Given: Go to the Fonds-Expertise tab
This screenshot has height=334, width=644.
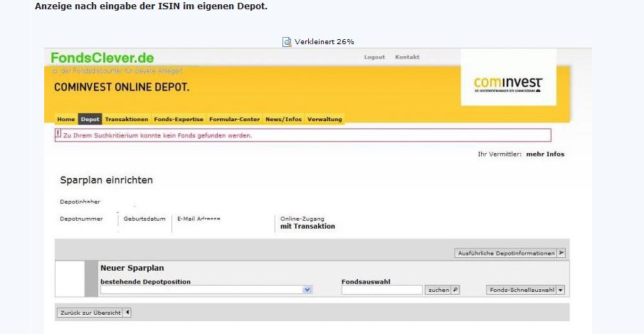Looking at the screenshot, I should click(179, 119).
